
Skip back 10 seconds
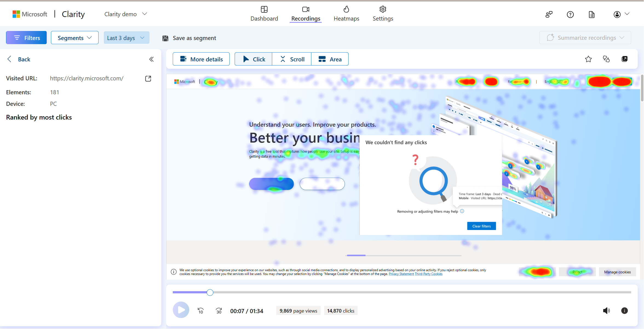(201, 311)
